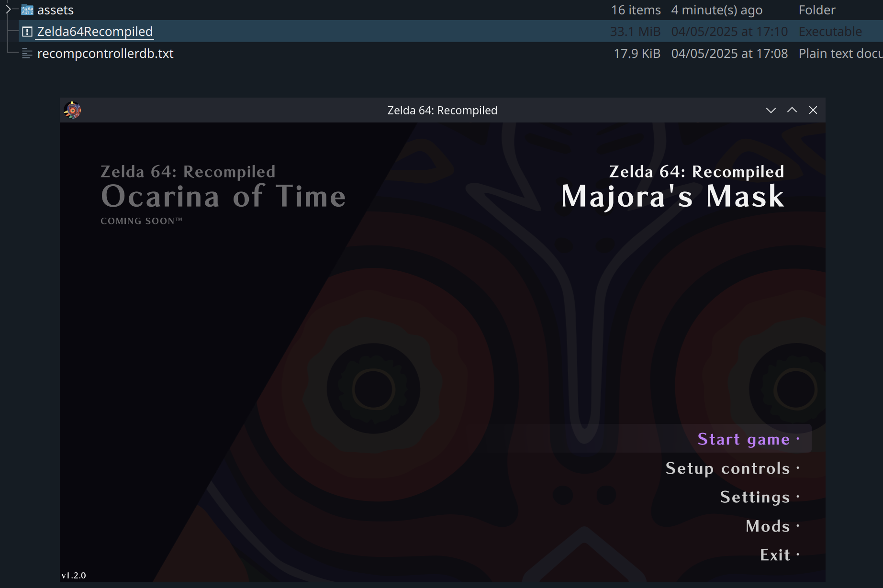The width and height of the screenshot is (883, 588).
Task: Choose Exit in the launcher menu
Action: [x=775, y=555]
